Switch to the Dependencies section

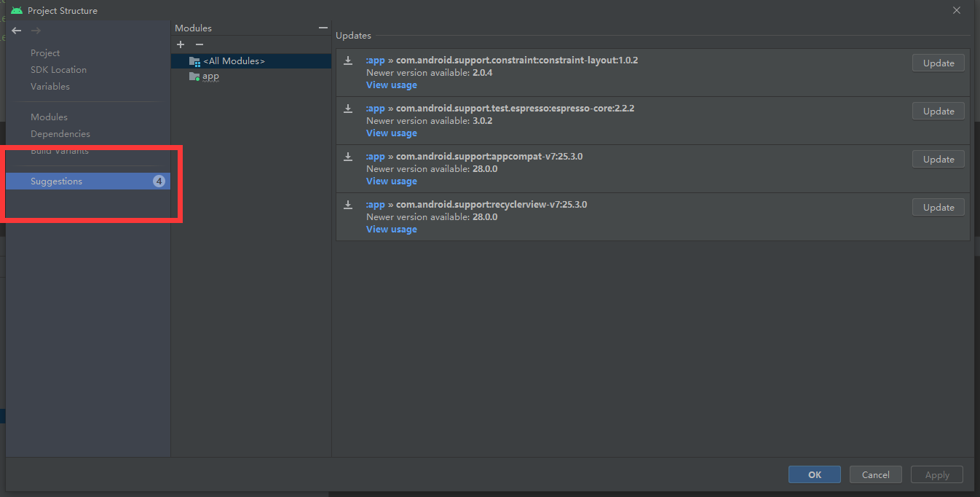pyautogui.click(x=60, y=133)
